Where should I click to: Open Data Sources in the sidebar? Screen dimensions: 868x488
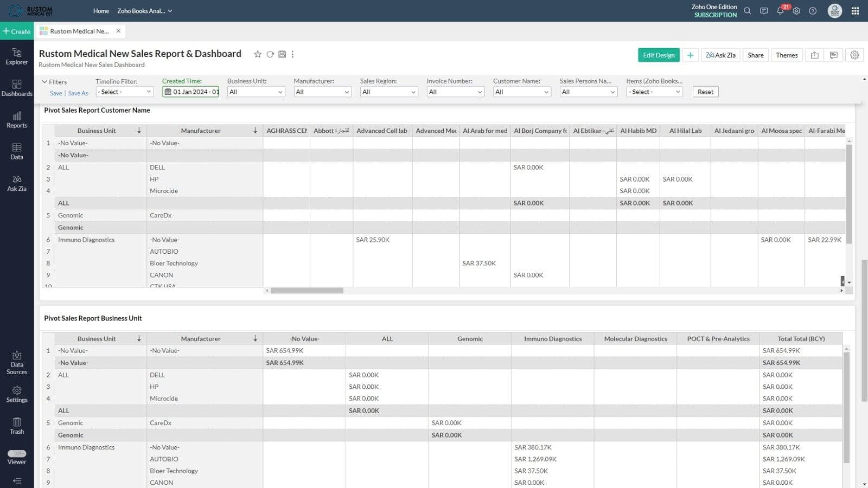click(17, 363)
